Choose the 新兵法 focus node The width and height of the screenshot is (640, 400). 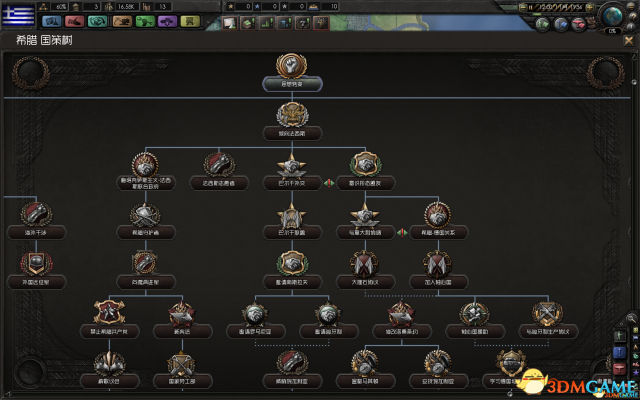pyautogui.click(x=180, y=312)
